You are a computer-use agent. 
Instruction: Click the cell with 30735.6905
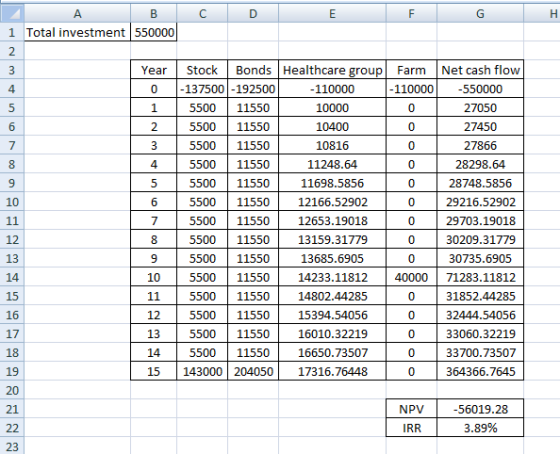pyautogui.click(x=480, y=258)
